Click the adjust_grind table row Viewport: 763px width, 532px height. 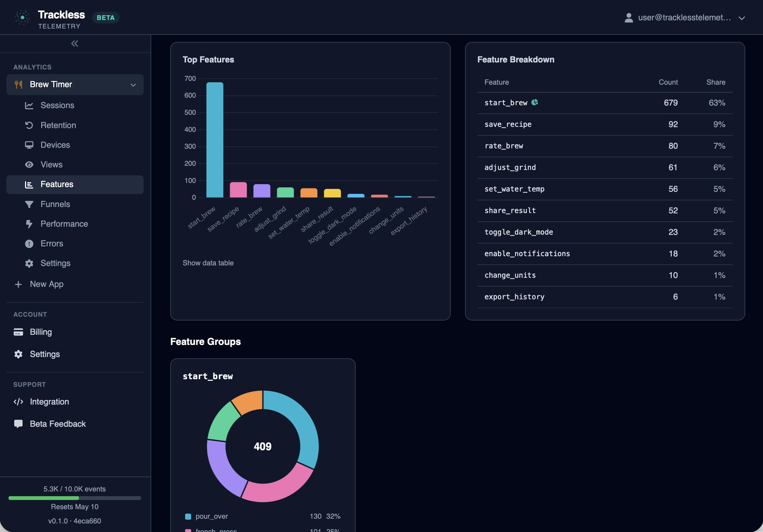(x=605, y=168)
